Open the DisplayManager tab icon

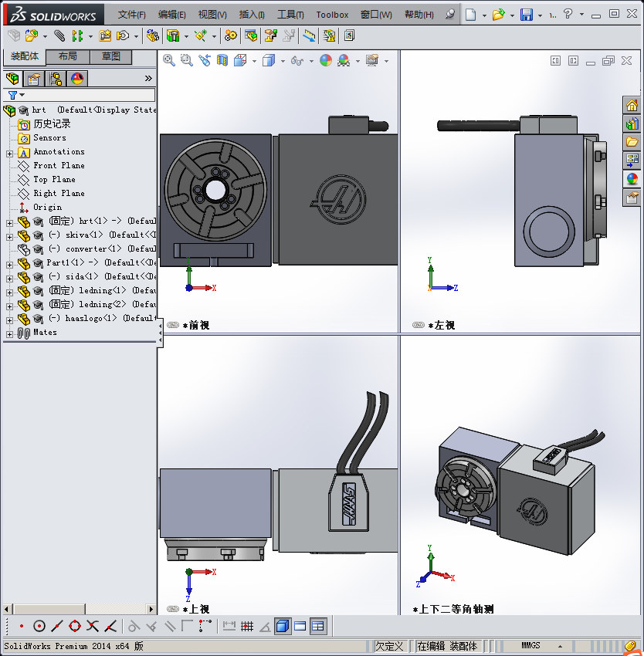[77, 79]
